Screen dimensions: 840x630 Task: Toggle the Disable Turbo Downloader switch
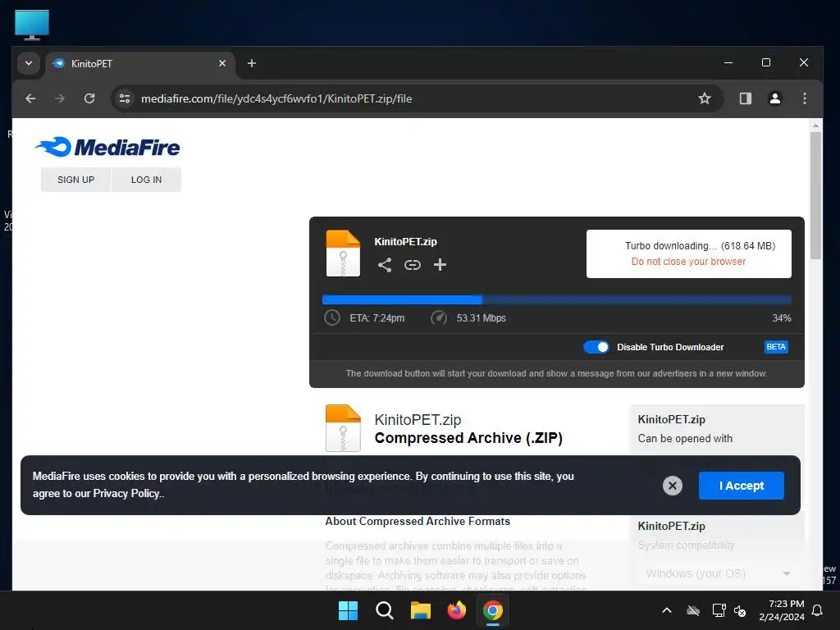click(x=596, y=347)
